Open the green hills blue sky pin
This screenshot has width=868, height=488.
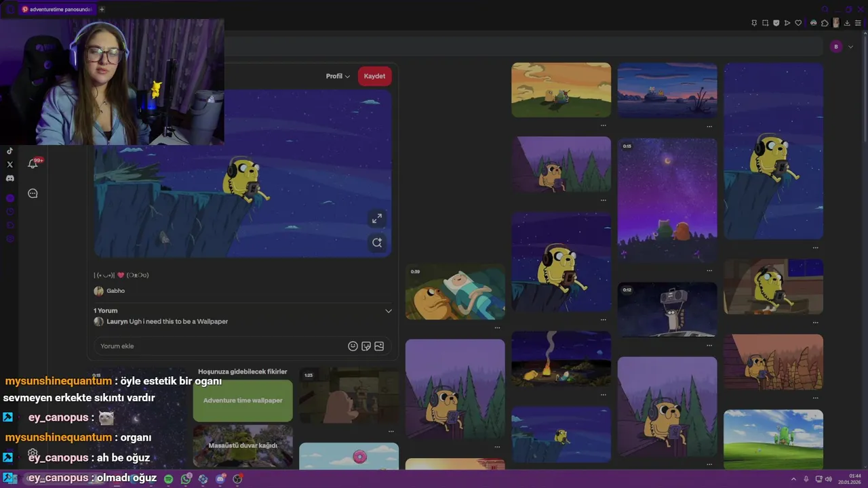pos(773,439)
